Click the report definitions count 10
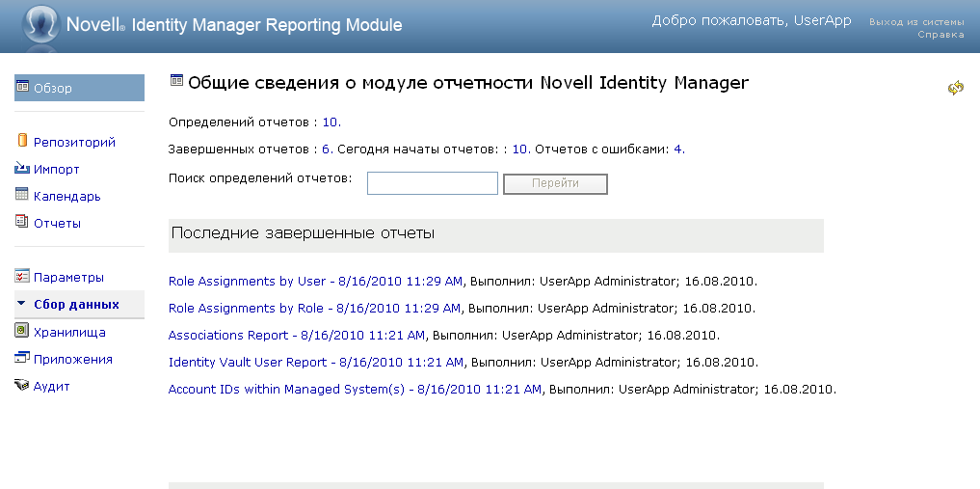 pyautogui.click(x=331, y=122)
